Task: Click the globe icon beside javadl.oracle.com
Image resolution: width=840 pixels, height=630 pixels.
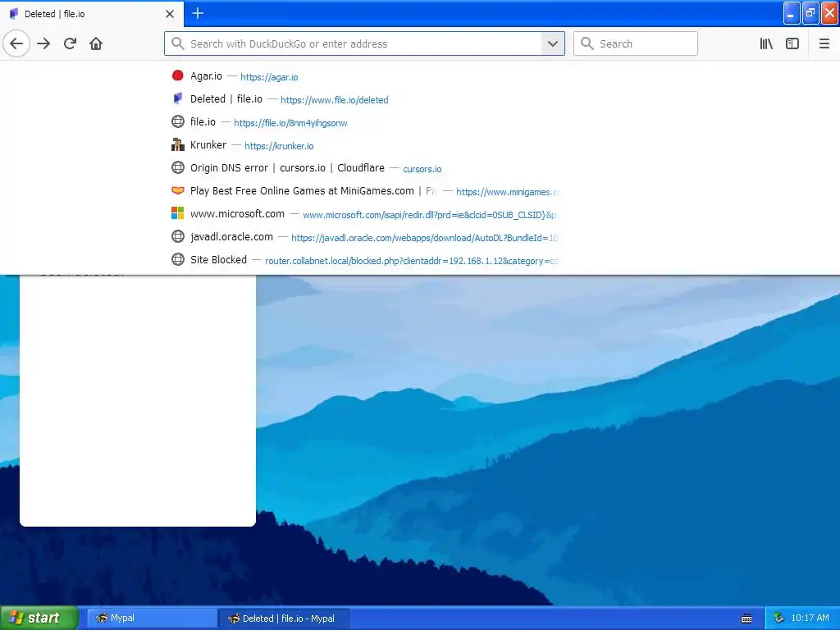Action: point(177,236)
